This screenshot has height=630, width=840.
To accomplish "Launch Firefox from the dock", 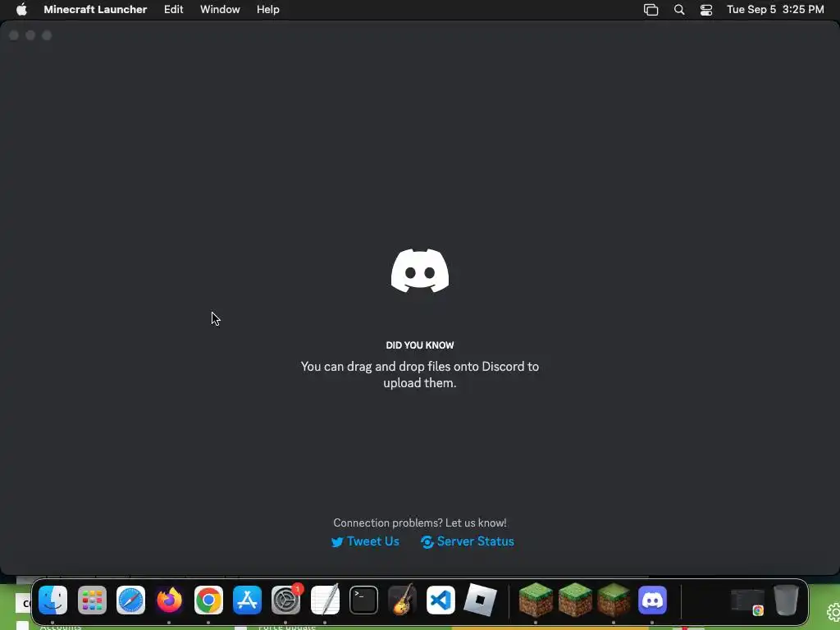I will [169, 600].
